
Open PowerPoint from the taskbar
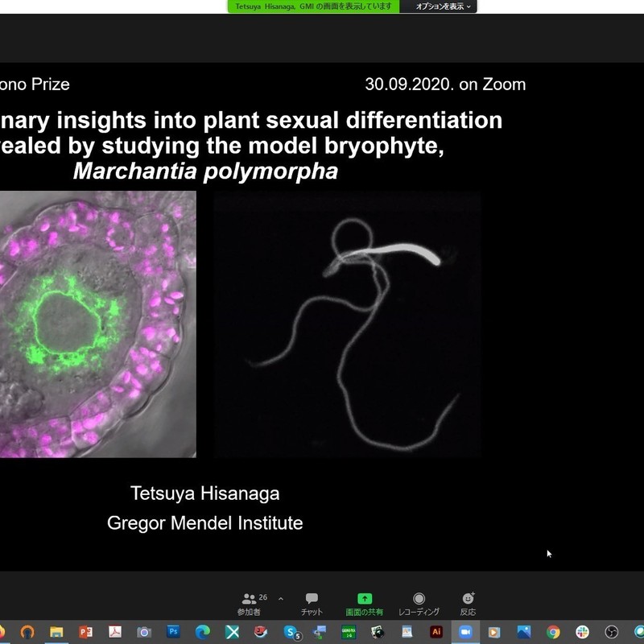86,632
